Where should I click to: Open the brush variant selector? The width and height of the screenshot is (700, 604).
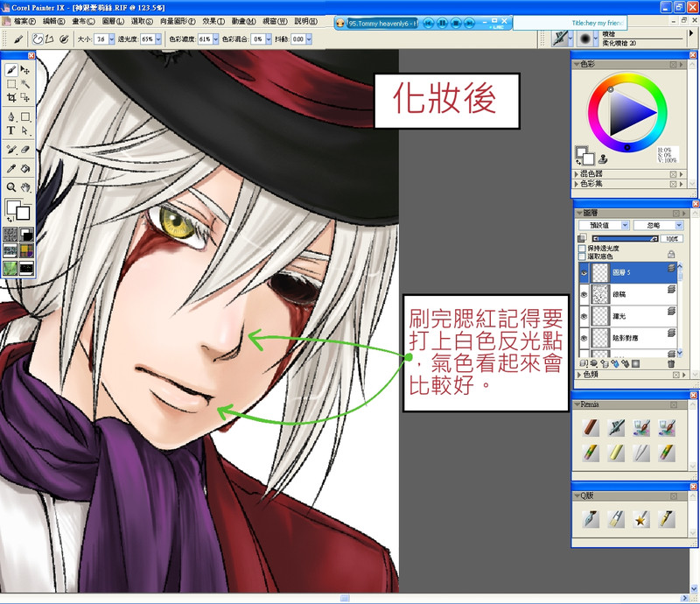(x=586, y=39)
